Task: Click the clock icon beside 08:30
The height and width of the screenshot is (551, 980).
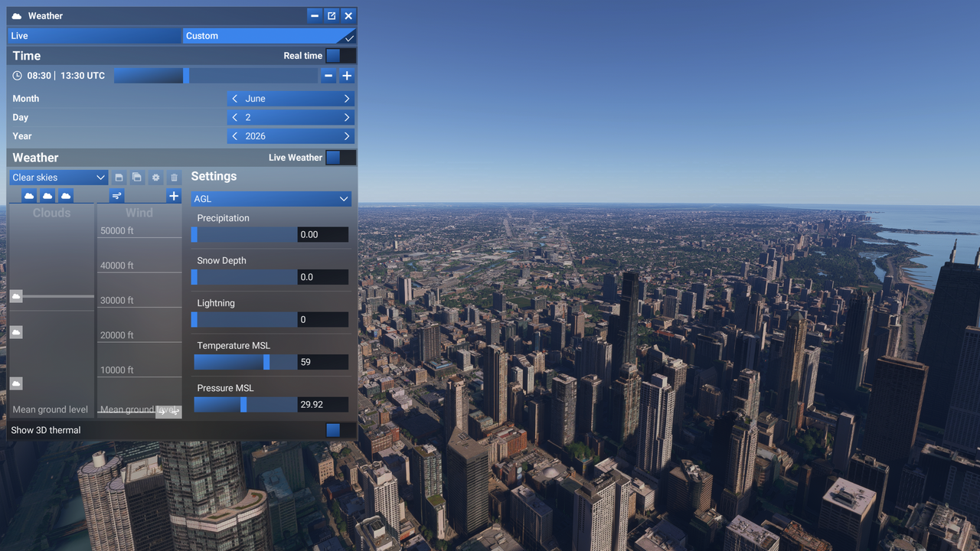Action: coord(18,76)
